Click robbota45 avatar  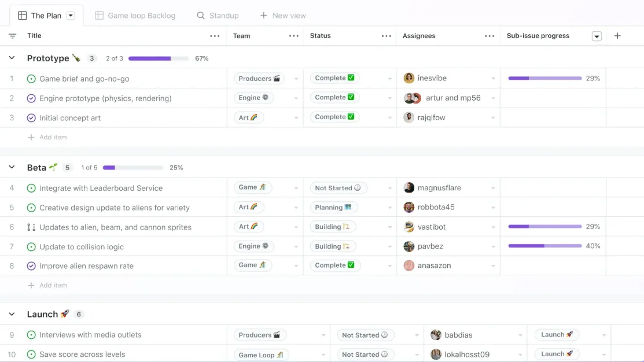pos(409,207)
